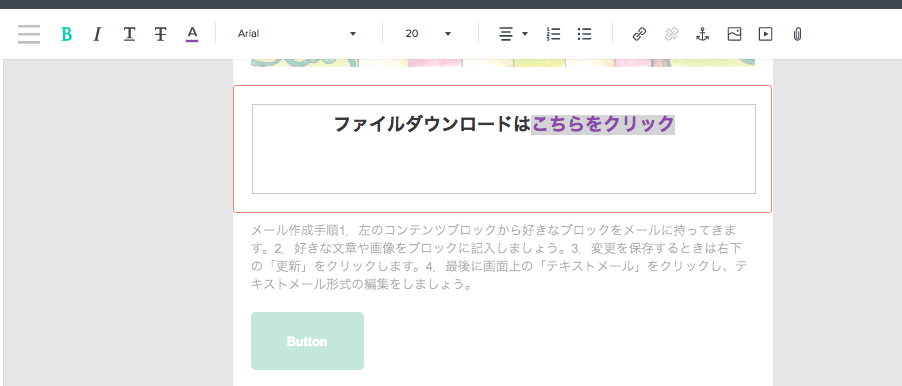This screenshot has width=902, height=386.
Task: Expand the text alignment dropdown arrow
Action: [x=525, y=34]
